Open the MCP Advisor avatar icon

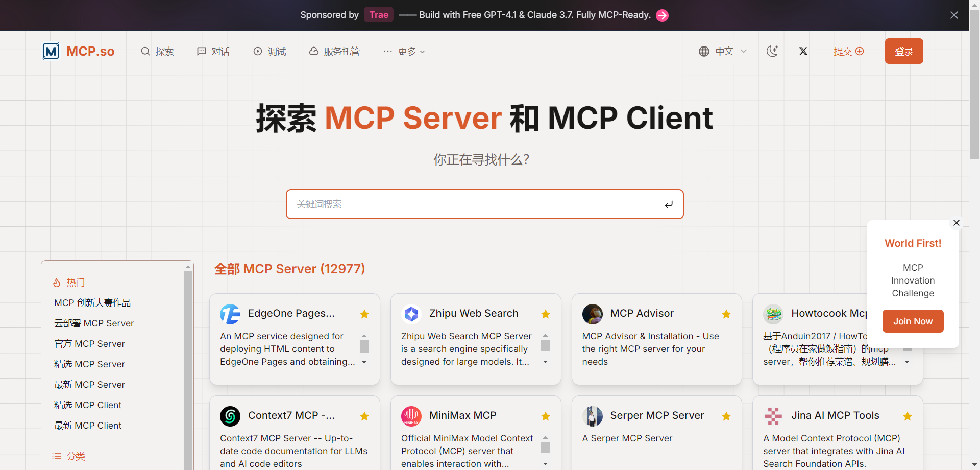click(x=593, y=314)
